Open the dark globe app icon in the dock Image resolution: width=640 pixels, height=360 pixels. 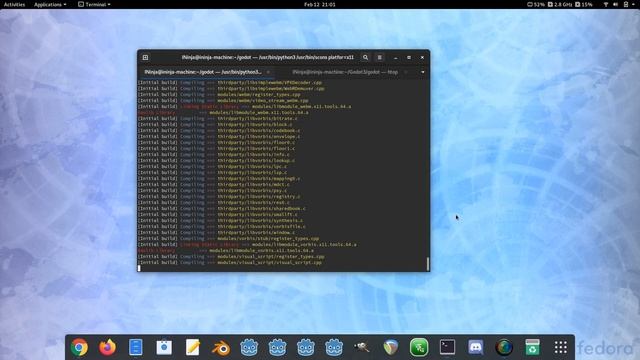point(504,347)
